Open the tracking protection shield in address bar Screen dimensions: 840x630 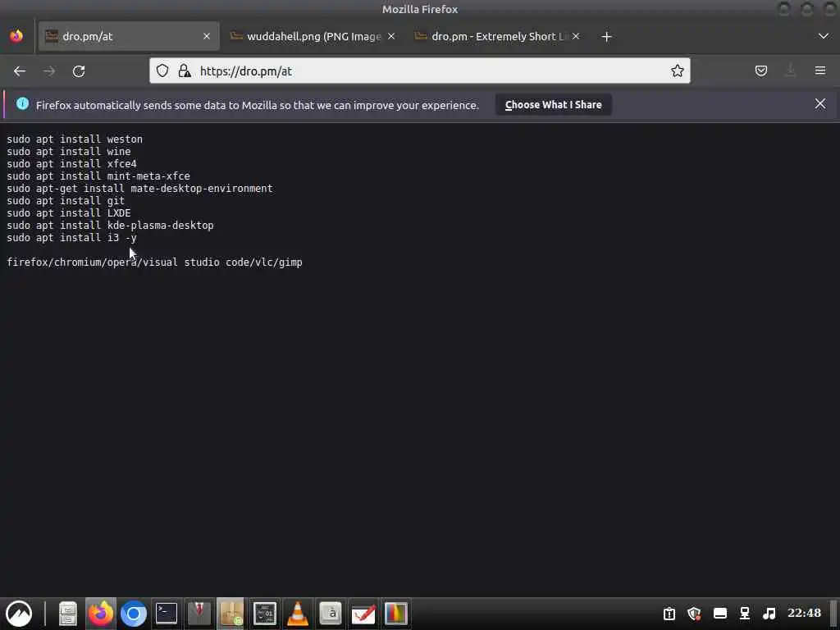[x=162, y=71]
